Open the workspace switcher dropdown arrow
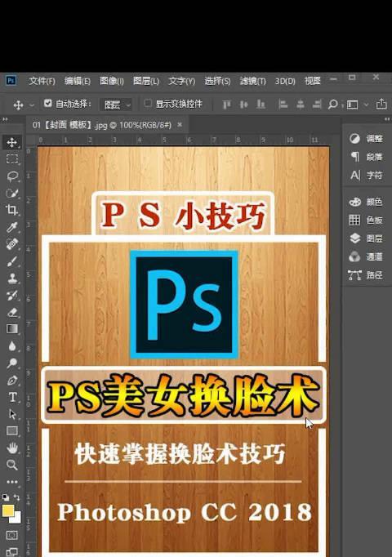Viewport: 392px width, 557px height. (366, 105)
